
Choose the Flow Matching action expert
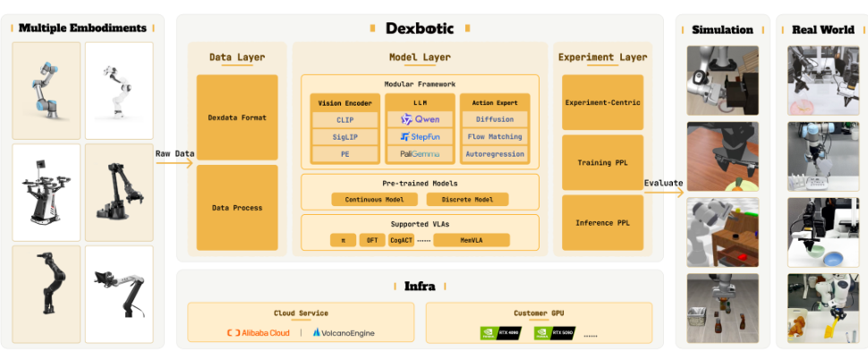[494, 136]
